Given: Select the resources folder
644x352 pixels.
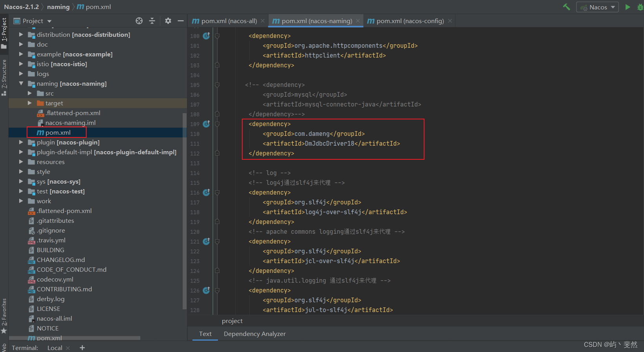Looking at the screenshot, I should coord(51,162).
